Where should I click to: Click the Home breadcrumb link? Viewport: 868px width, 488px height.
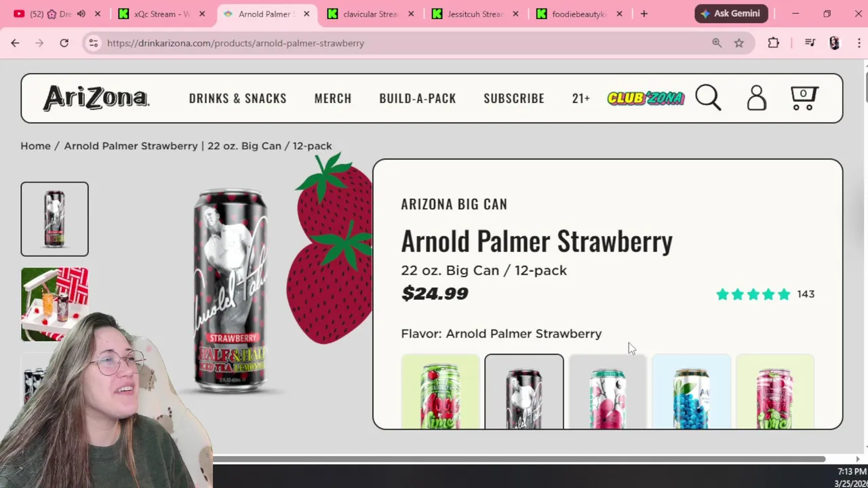[x=35, y=146]
